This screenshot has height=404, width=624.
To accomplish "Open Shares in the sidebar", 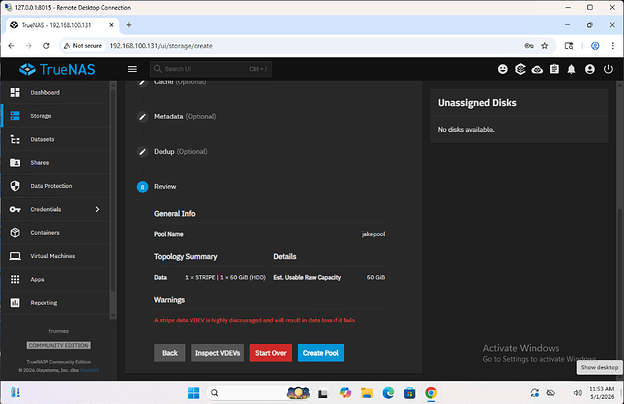I will tap(56, 162).
